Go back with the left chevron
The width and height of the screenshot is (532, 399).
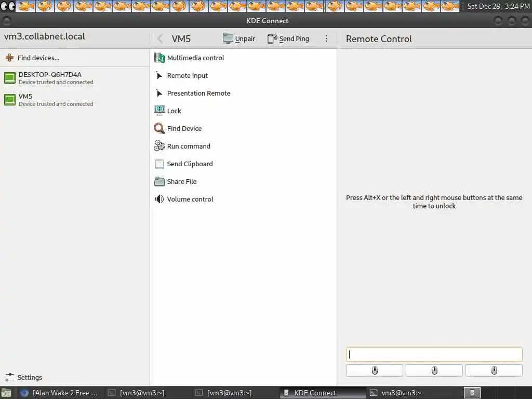pyautogui.click(x=160, y=38)
